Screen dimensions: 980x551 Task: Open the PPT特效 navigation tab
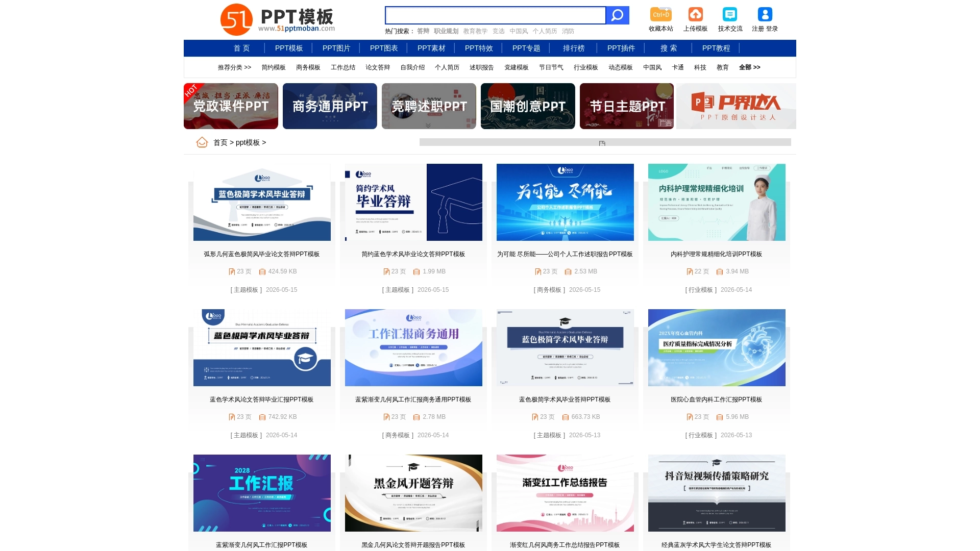coord(479,48)
